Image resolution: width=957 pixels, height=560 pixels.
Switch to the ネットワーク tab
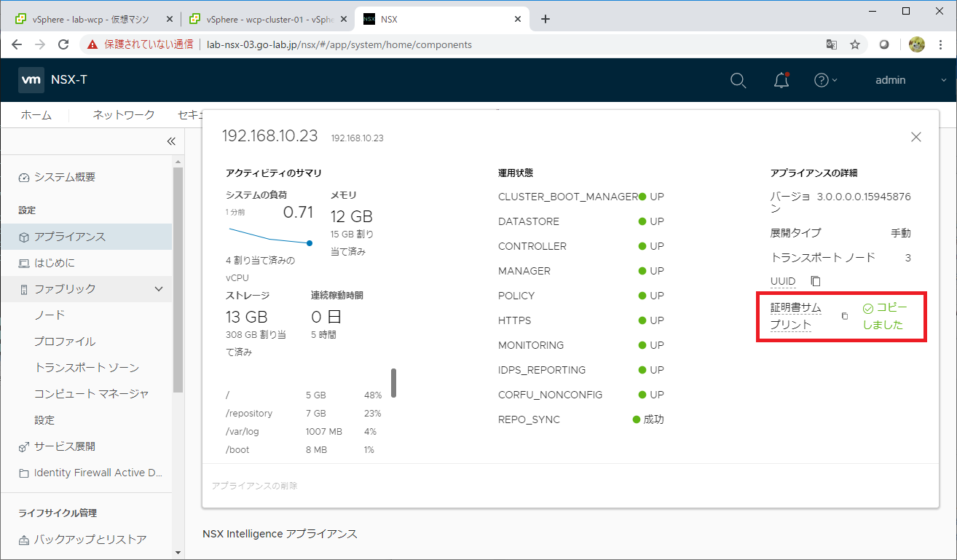(x=124, y=115)
